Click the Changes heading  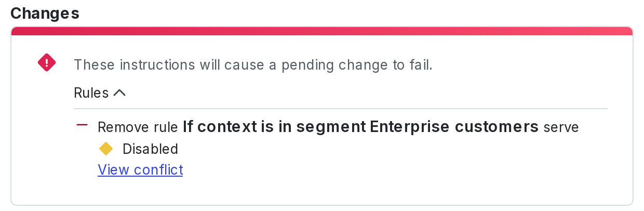point(45,14)
